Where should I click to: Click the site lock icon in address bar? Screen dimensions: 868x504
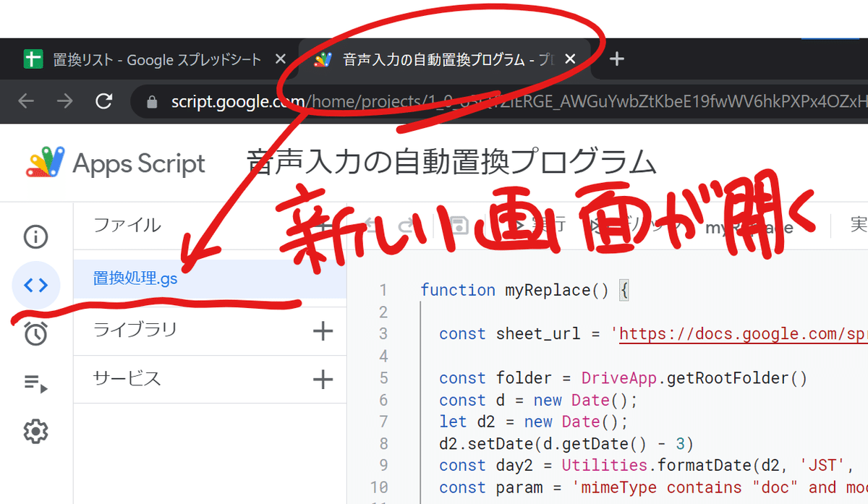(x=152, y=102)
